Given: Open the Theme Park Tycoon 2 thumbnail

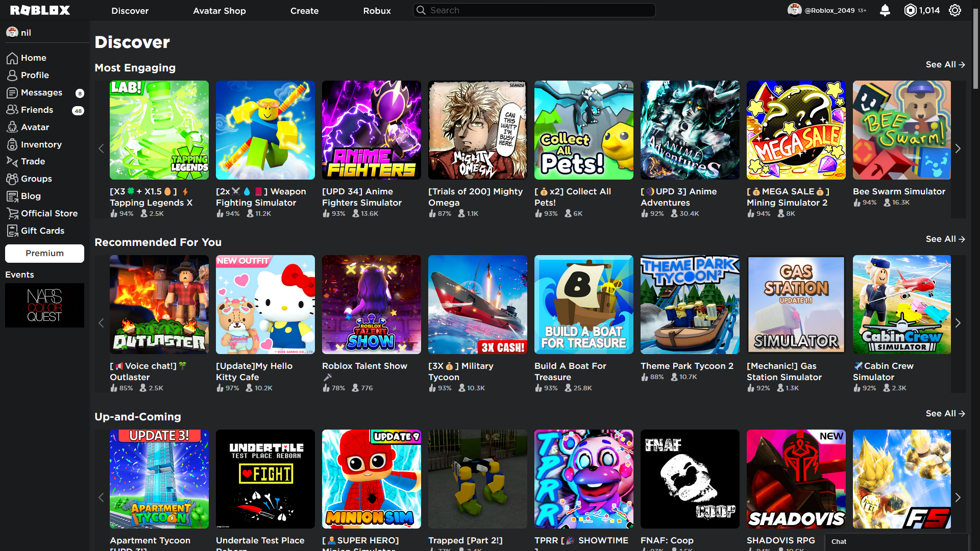Looking at the screenshot, I should click(x=690, y=305).
